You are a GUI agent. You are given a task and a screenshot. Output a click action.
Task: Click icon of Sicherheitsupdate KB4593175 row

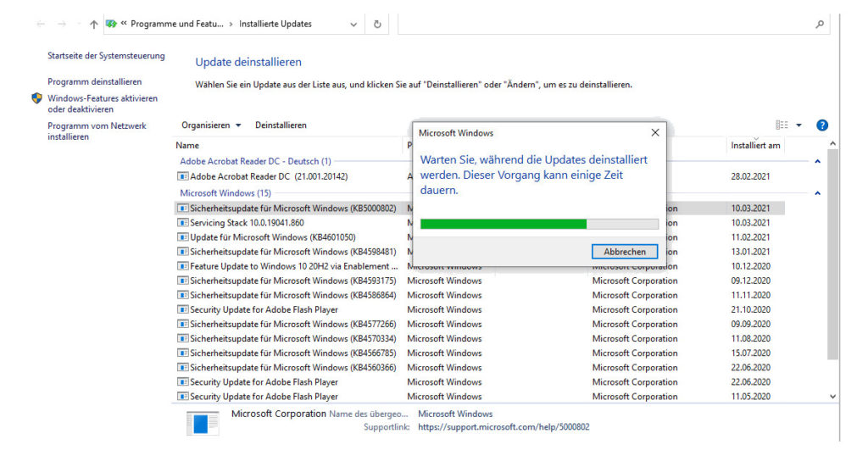(x=183, y=281)
